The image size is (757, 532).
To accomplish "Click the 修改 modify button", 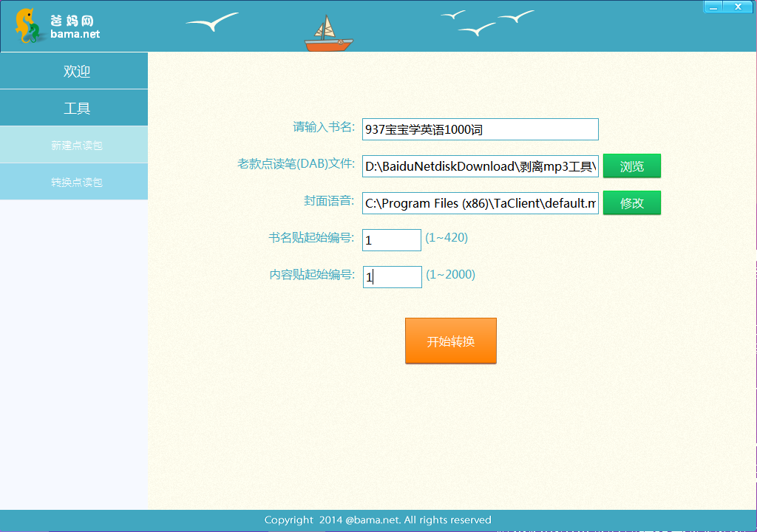I will point(632,202).
